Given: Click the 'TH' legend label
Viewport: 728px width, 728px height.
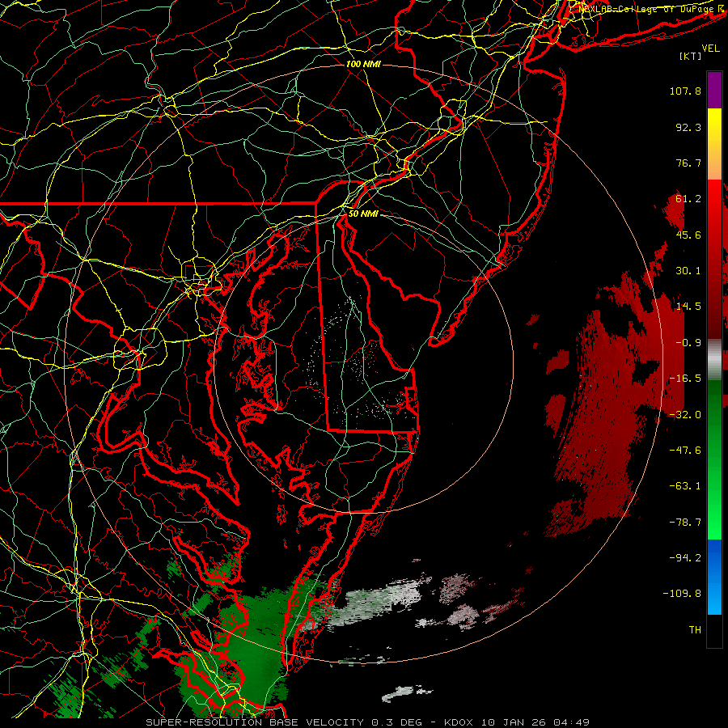Looking at the screenshot, I should (695, 630).
